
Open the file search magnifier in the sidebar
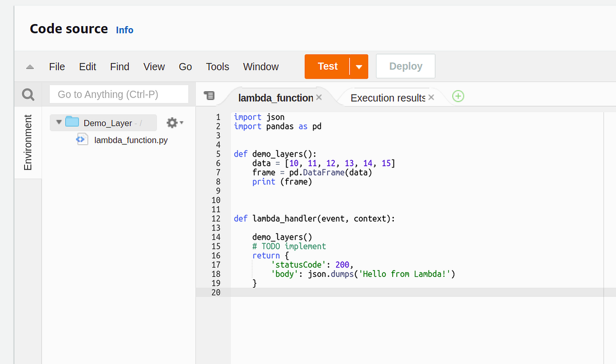coord(28,94)
